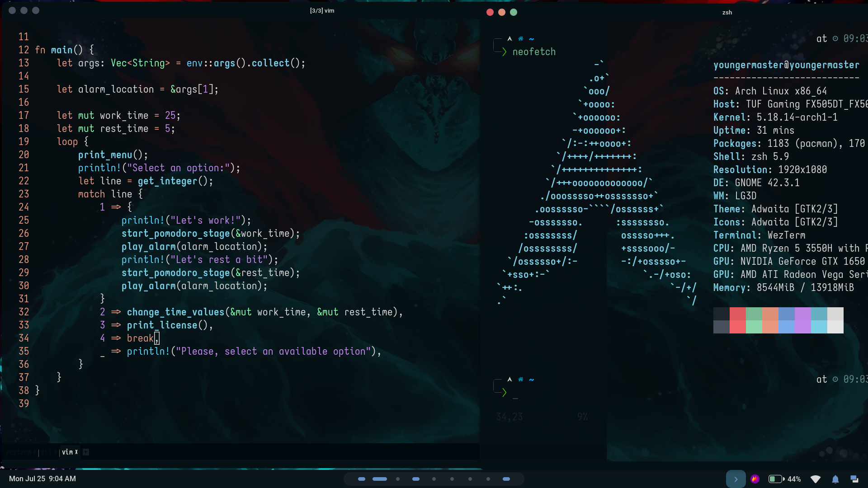Click the home icon in the zsh prompt

point(520,39)
